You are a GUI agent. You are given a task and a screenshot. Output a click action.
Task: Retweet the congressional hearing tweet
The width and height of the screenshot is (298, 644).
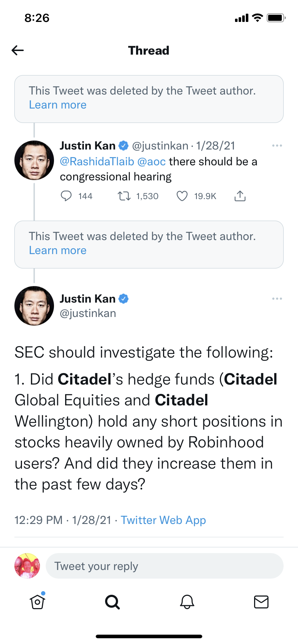124,196
